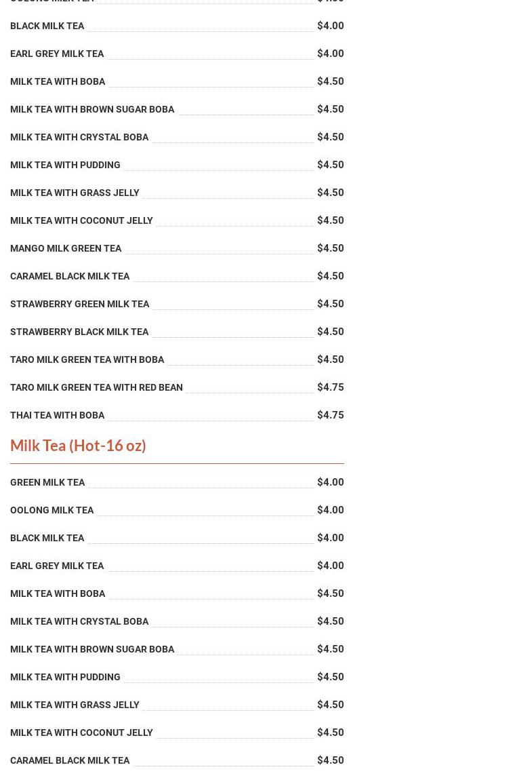Click $4.75 price of Thai Tea

[330, 415]
